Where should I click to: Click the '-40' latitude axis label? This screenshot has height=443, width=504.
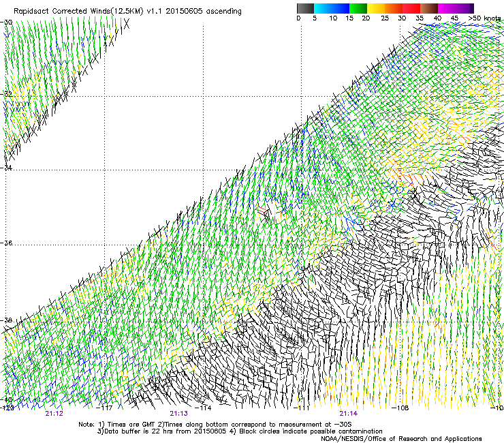6,399
